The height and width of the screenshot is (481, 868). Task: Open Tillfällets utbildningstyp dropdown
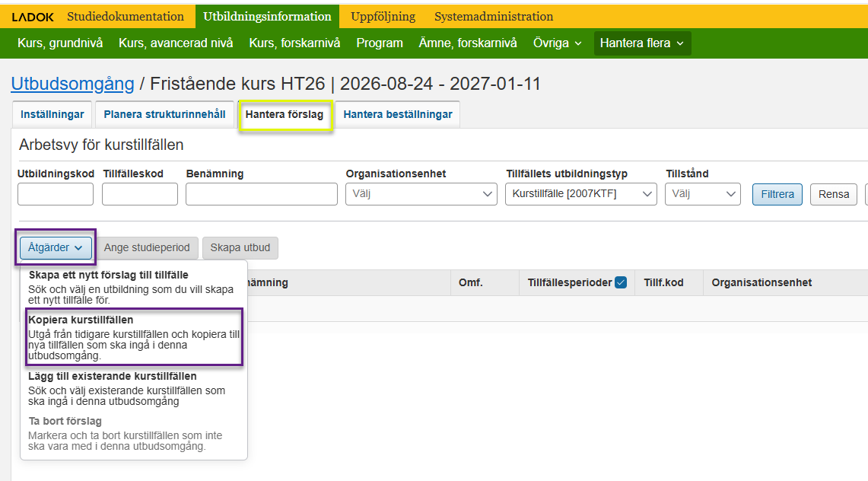tap(580, 194)
